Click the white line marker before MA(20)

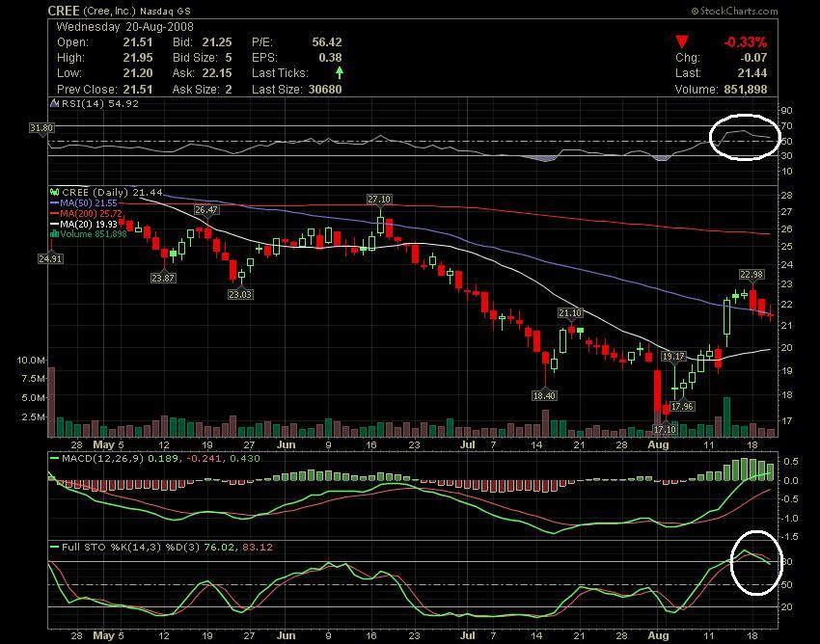pos(54,224)
